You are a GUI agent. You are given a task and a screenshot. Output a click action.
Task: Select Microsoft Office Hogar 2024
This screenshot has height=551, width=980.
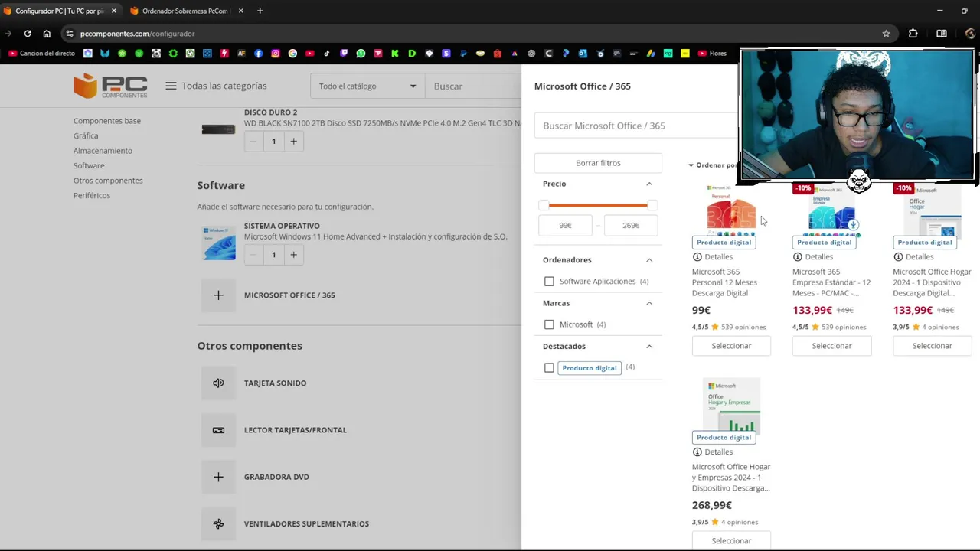coord(932,346)
